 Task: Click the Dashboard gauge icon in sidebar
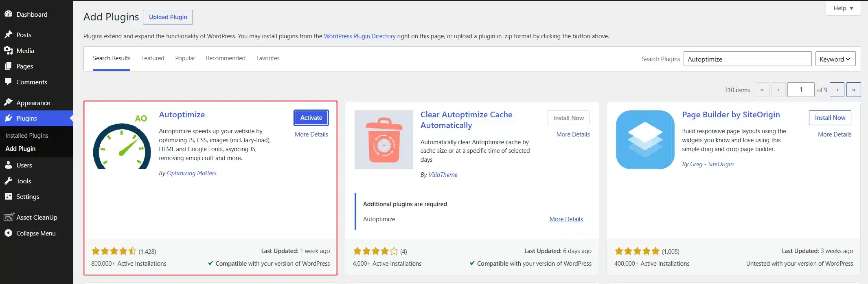pos(8,14)
